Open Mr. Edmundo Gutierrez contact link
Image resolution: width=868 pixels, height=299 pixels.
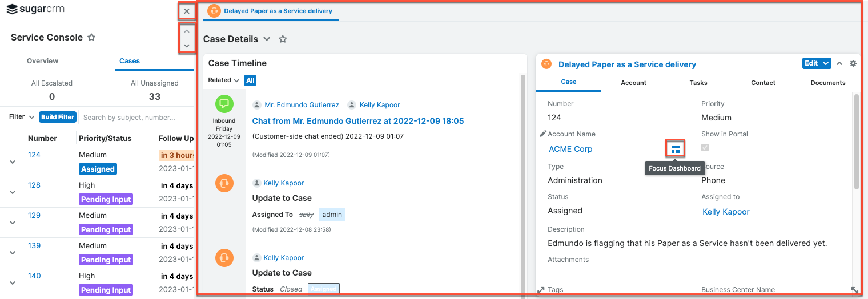click(x=302, y=105)
